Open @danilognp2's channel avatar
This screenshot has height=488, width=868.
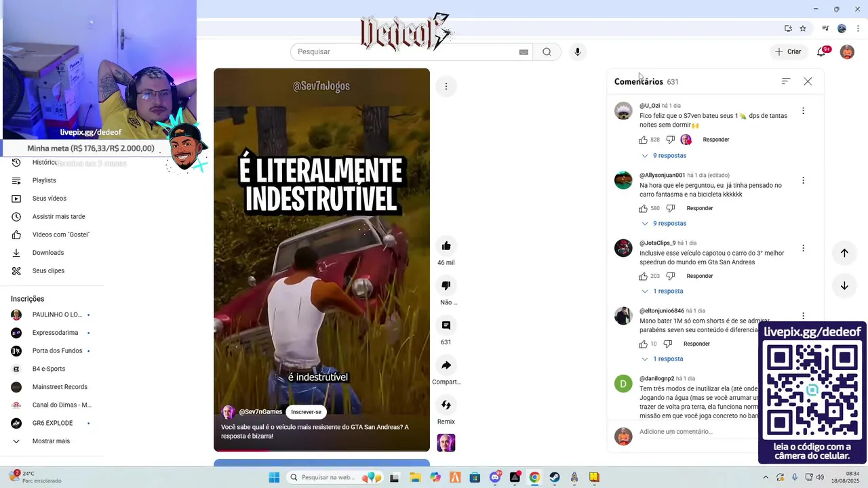click(x=623, y=384)
